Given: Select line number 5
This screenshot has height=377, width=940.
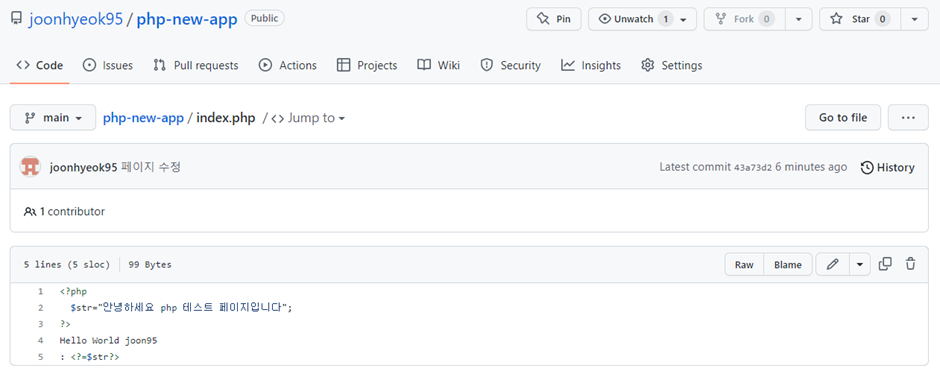Looking at the screenshot, I should point(40,357).
